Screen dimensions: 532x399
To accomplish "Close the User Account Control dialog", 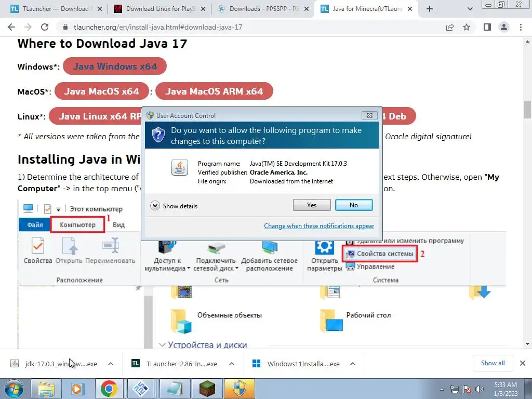I will coord(369,116).
